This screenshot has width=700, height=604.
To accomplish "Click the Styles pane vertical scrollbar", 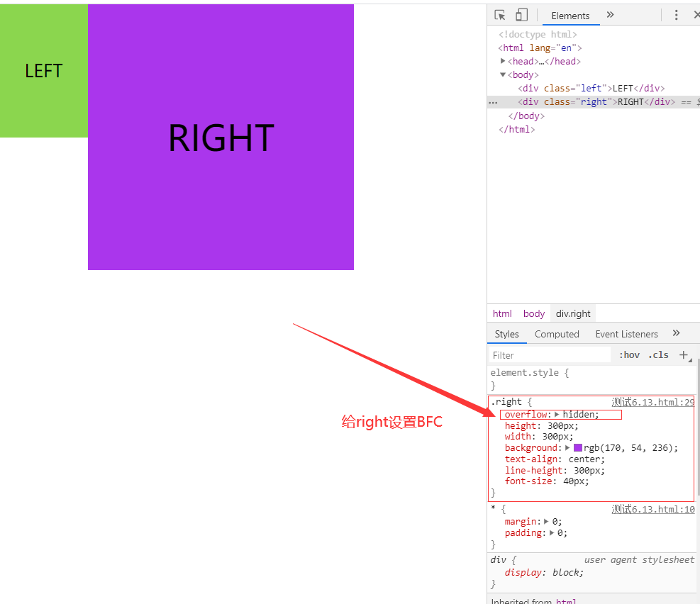I will (x=698, y=426).
